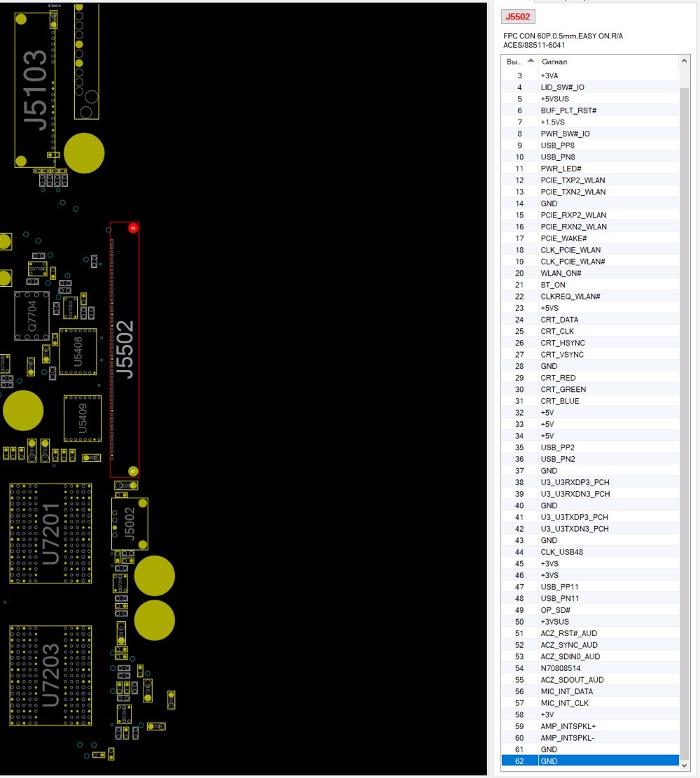
Task: Select the AMP_INTSPKL+ signal row
Action: [590, 726]
